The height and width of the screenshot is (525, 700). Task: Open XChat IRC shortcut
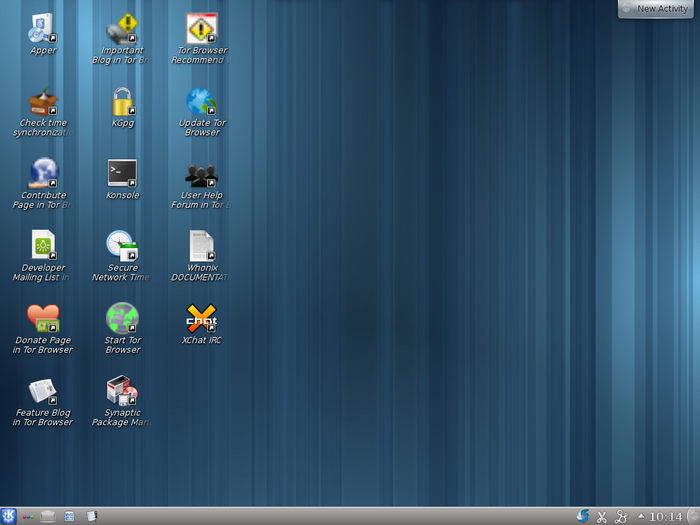tap(202, 318)
